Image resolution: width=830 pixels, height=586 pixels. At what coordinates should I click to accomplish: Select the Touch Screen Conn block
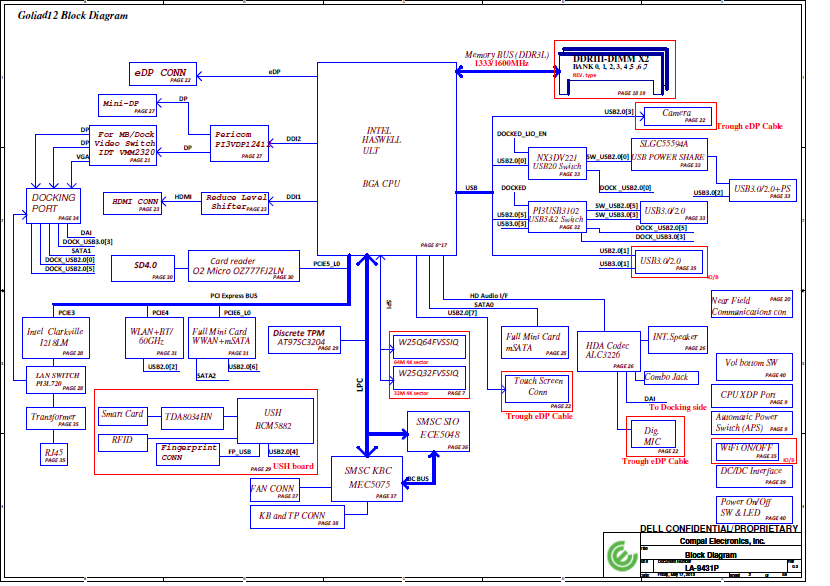pos(537,391)
